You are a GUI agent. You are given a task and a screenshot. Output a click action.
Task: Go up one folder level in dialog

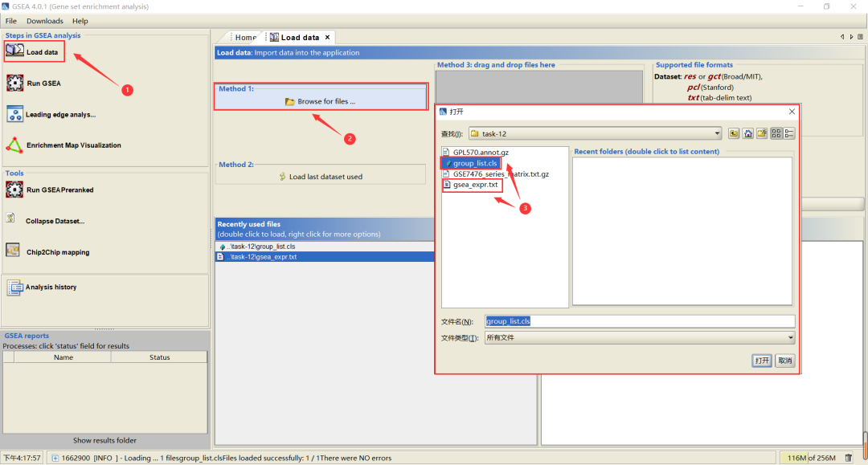coord(734,133)
